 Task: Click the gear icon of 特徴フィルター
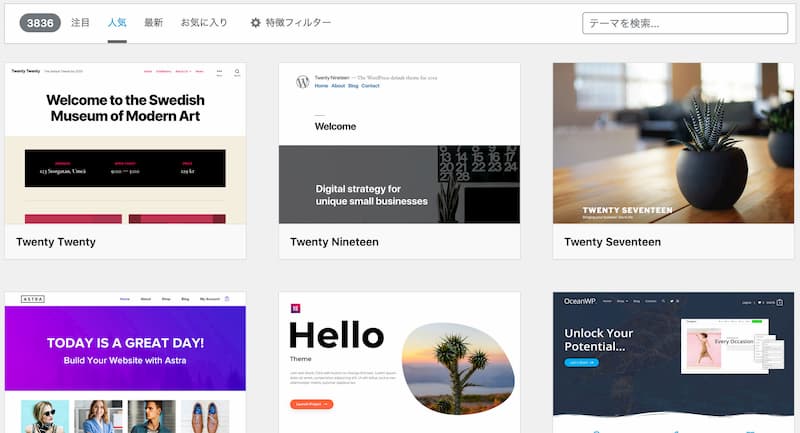point(256,22)
